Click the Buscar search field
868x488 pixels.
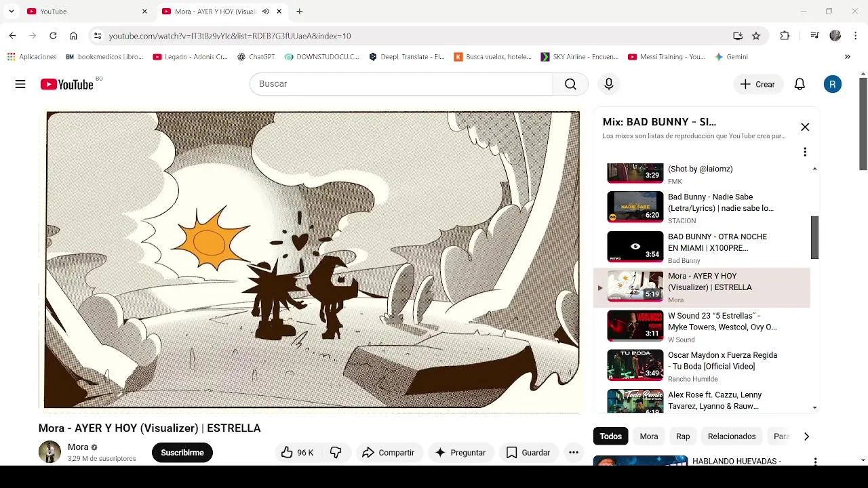tap(401, 84)
